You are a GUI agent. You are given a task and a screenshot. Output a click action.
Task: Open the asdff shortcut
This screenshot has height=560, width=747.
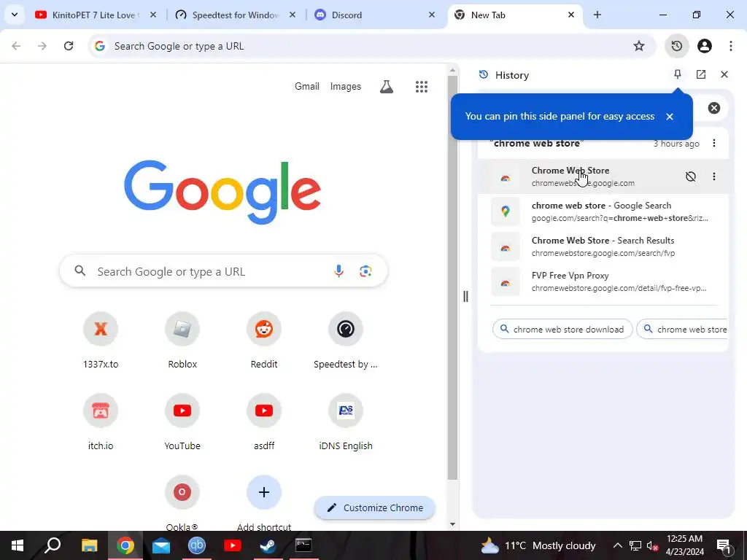[x=264, y=423]
